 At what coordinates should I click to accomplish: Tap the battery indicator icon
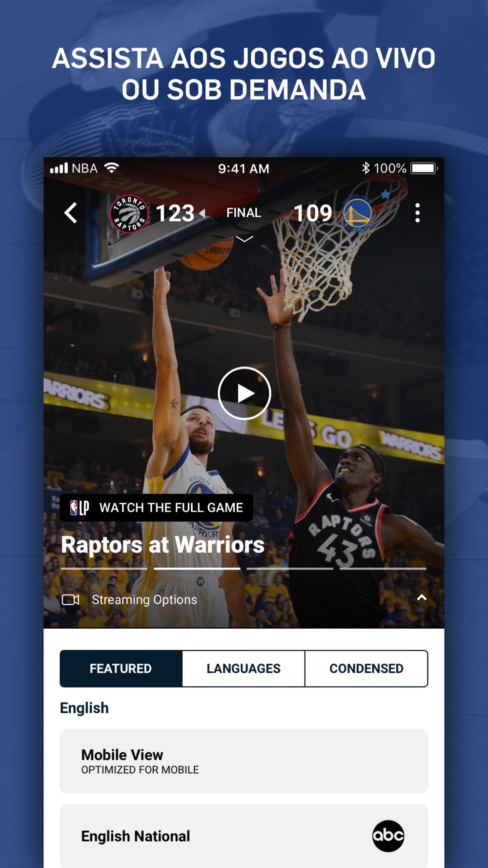click(424, 168)
